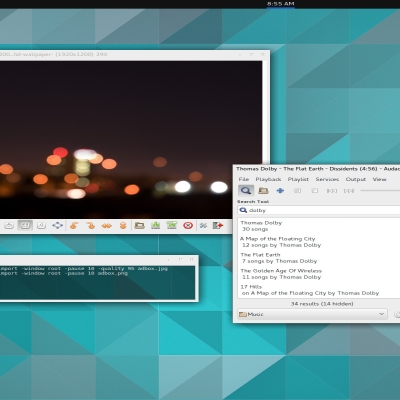Click the terminal line ending 'adbox.jpg'
The width and height of the screenshot is (400, 400).
[x=84, y=268]
